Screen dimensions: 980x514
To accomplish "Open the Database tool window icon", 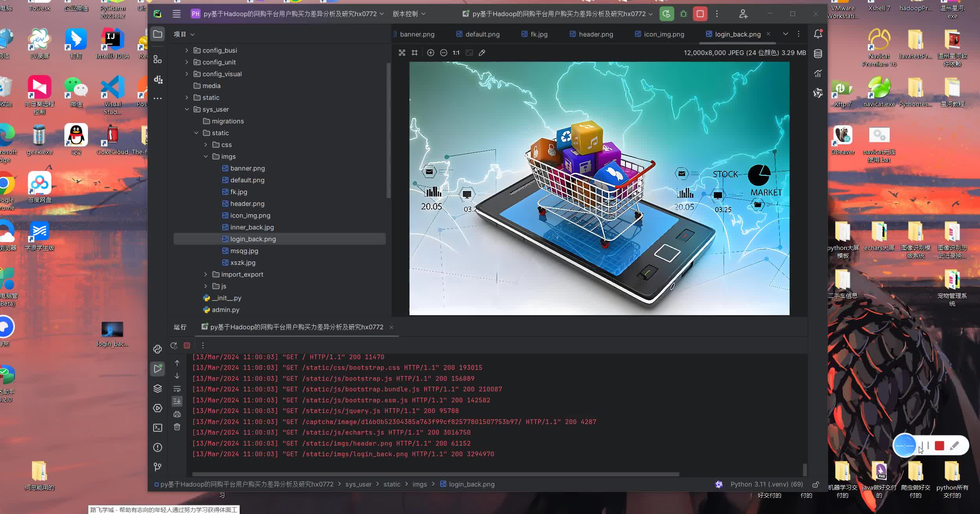I will click(x=818, y=54).
